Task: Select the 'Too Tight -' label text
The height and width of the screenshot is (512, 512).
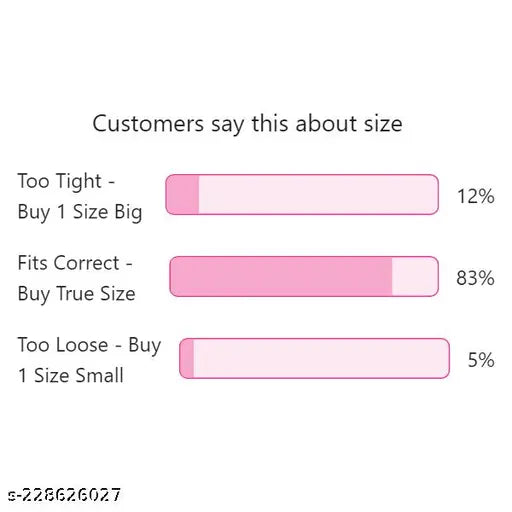Action: (66, 182)
